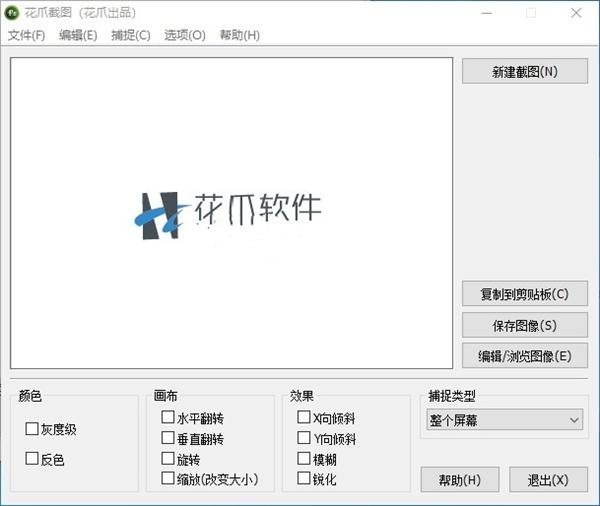
Task: Enable the 反色 checkbox
Action: point(32,459)
